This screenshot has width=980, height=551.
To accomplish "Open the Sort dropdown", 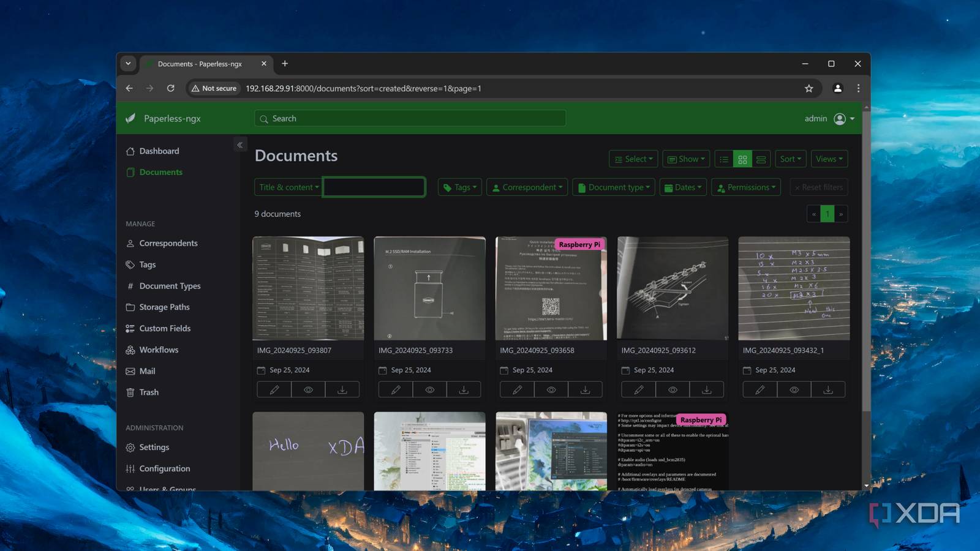I will [790, 159].
